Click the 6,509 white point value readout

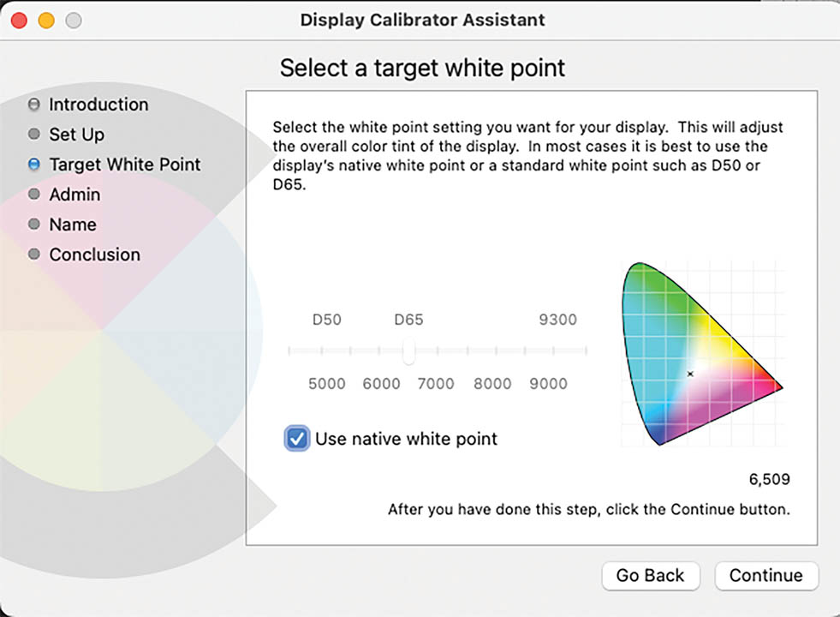pyautogui.click(x=769, y=479)
